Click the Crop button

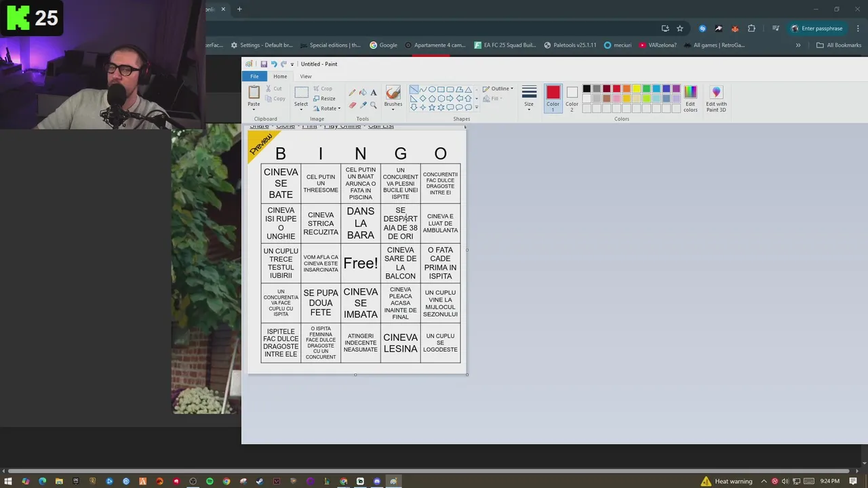(323, 89)
